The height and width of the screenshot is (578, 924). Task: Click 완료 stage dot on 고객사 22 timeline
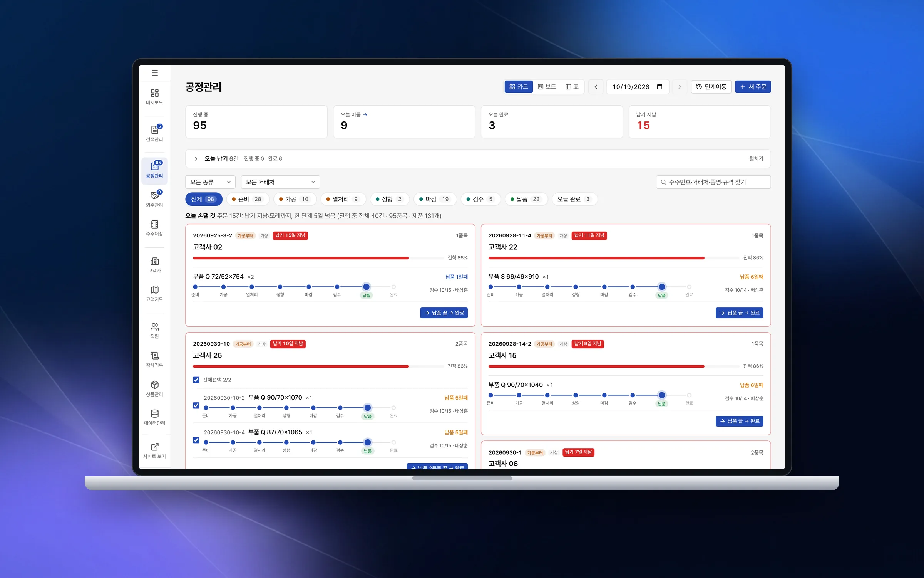pos(689,287)
